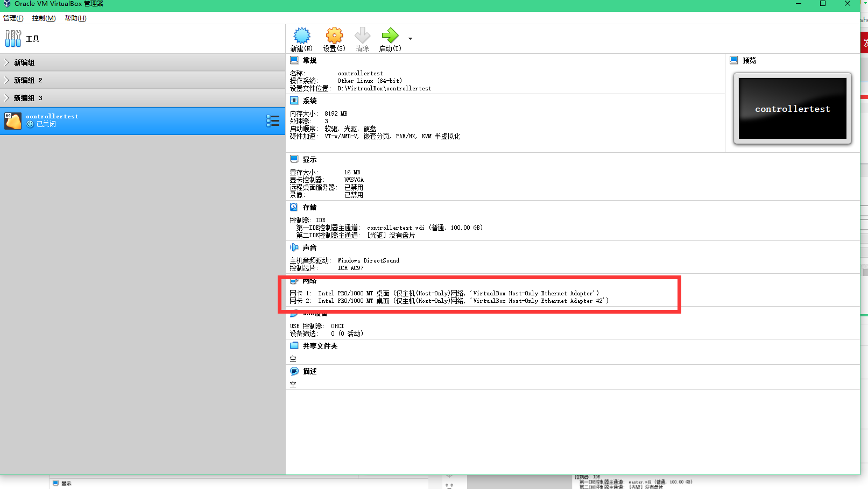Expand group 新编组 2
This screenshot has width=868, height=489.
[x=6, y=80]
